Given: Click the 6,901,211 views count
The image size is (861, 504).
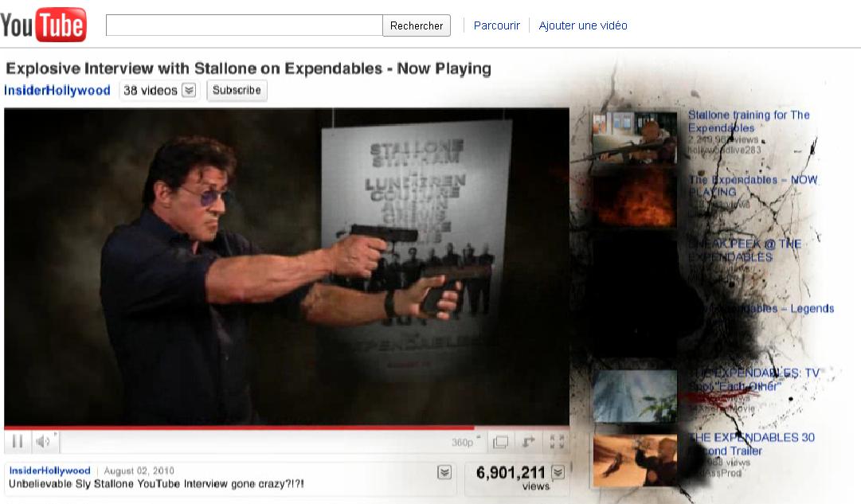Looking at the screenshot, I should [511, 473].
